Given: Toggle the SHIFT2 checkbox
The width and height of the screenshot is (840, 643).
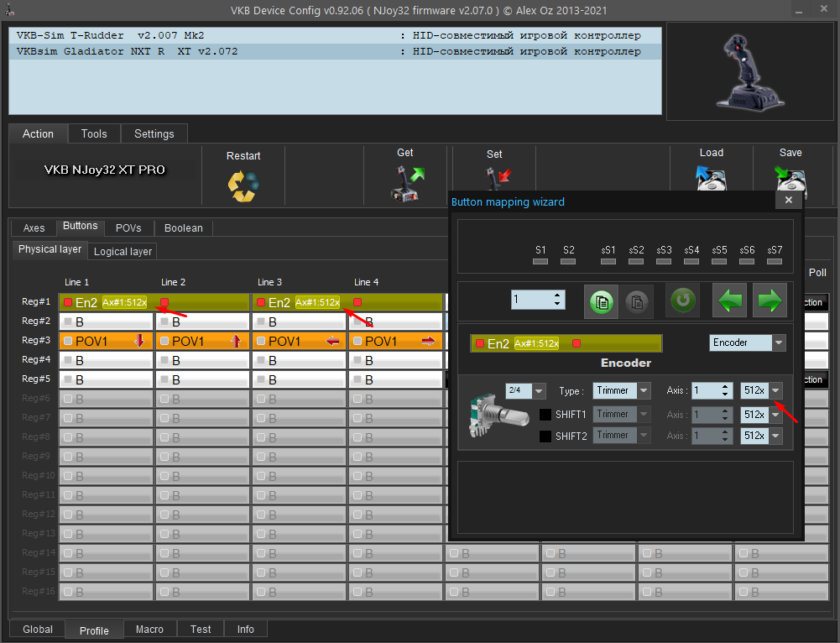Looking at the screenshot, I should 545,436.
